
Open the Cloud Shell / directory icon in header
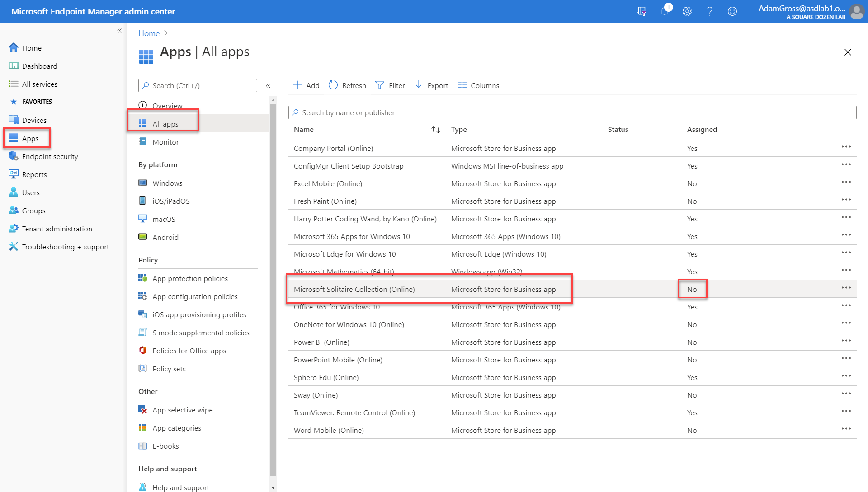pyautogui.click(x=642, y=11)
